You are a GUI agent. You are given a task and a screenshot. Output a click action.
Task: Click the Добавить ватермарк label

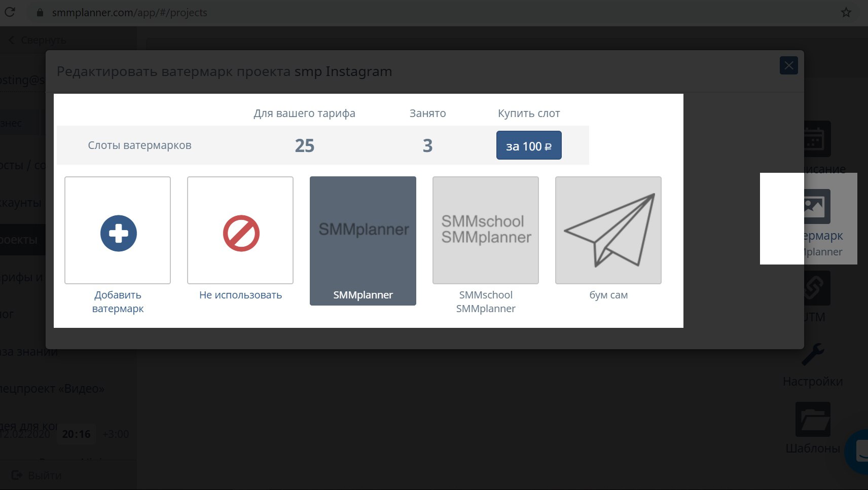click(118, 301)
